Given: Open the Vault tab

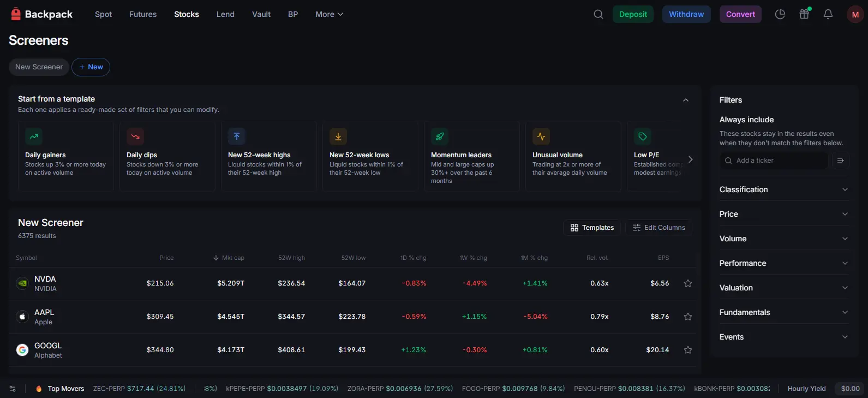Looking at the screenshot, I should click(x=261, y=14).
